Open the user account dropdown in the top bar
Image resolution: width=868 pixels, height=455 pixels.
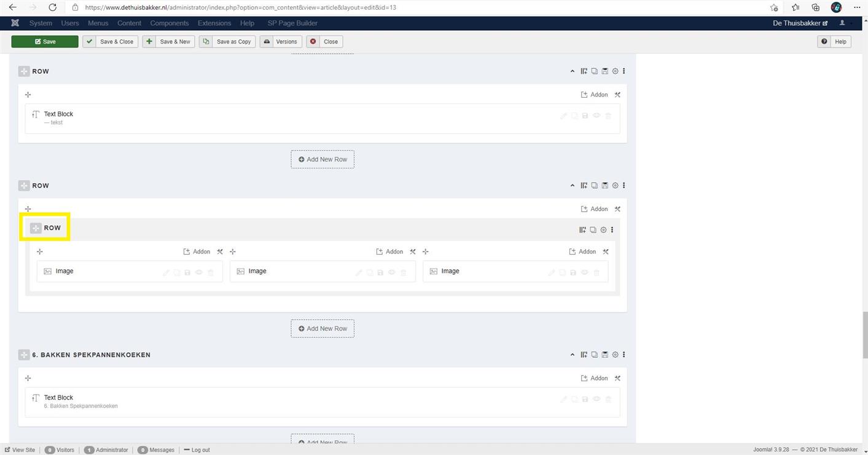pyautogui.click(x=844, y=23)
